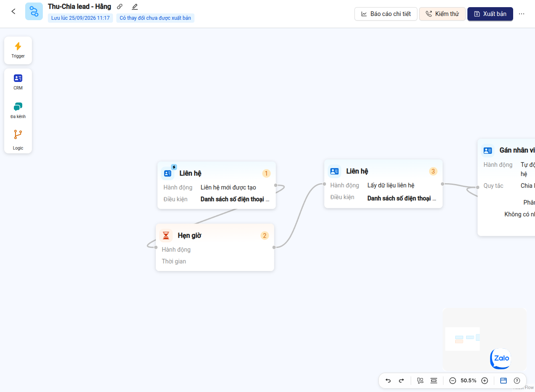This screenshot has width=535, height=392.
Task: Undo the last change
Action: [x=388, y=381]
